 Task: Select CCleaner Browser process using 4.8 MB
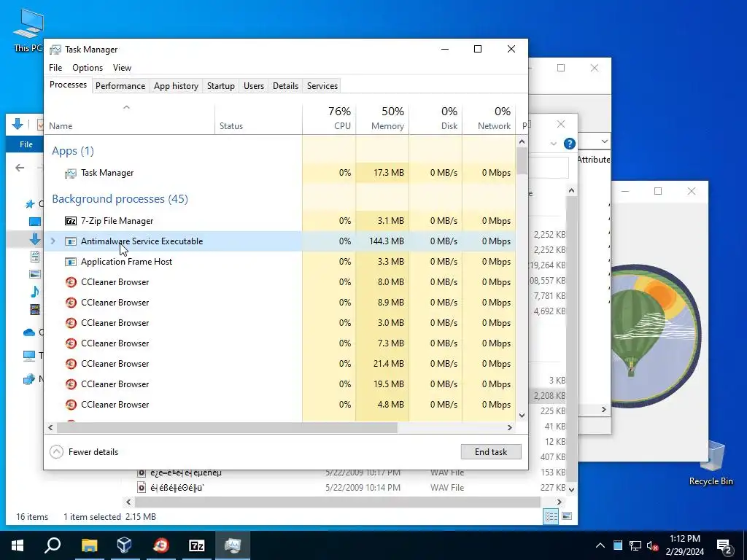[279, 405]
